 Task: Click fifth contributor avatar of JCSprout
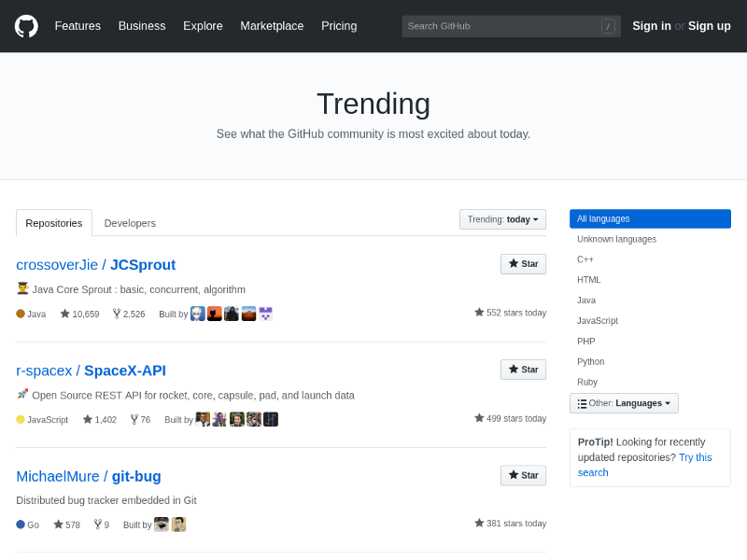coord(265,314)
